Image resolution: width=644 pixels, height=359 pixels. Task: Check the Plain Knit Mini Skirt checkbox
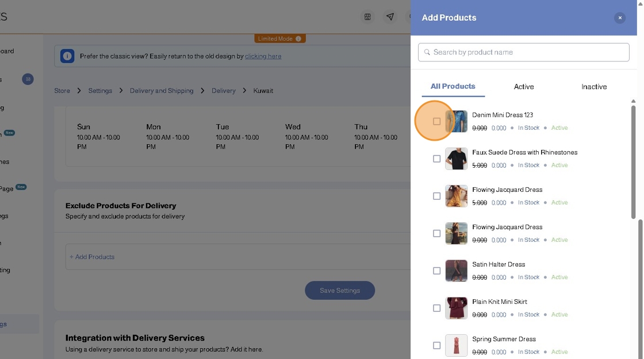(x=436, y=308)
